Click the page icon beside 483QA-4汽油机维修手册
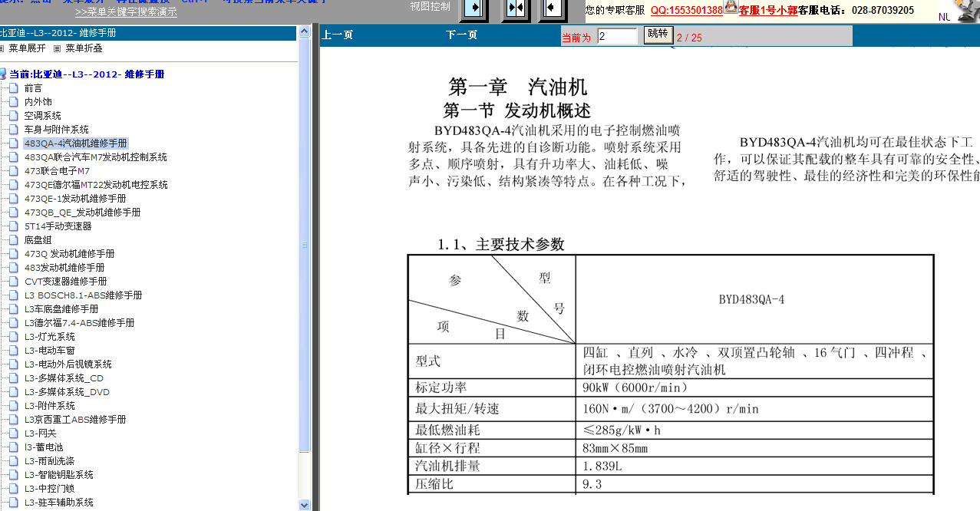The width and height of the screenshot is (980, 511). click(x=13, y=143)
